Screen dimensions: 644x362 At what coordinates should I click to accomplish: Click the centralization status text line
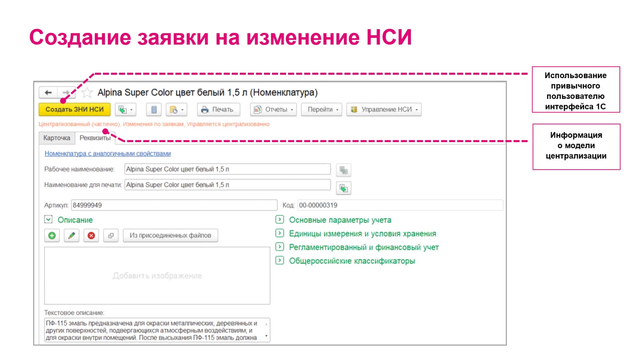click(154, 124)
